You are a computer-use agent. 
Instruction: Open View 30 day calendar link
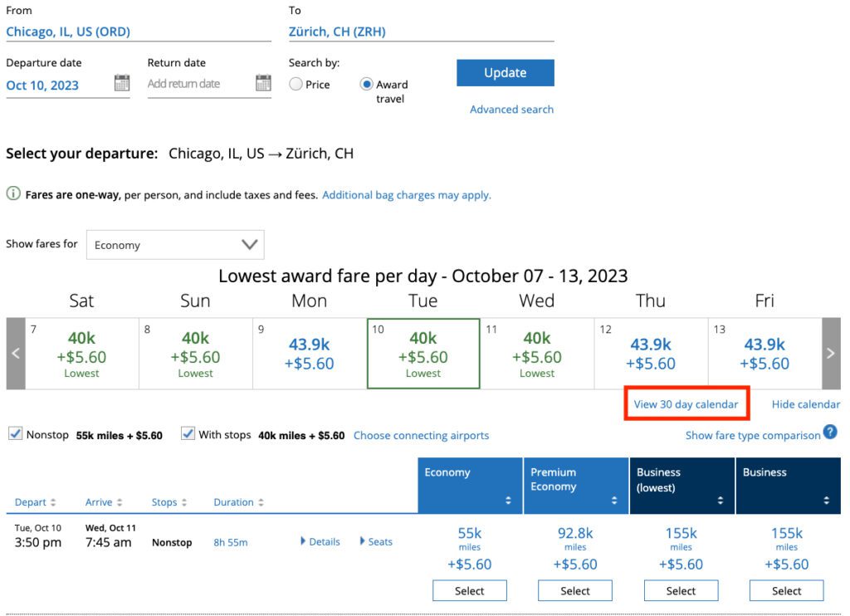click(686, 404)
